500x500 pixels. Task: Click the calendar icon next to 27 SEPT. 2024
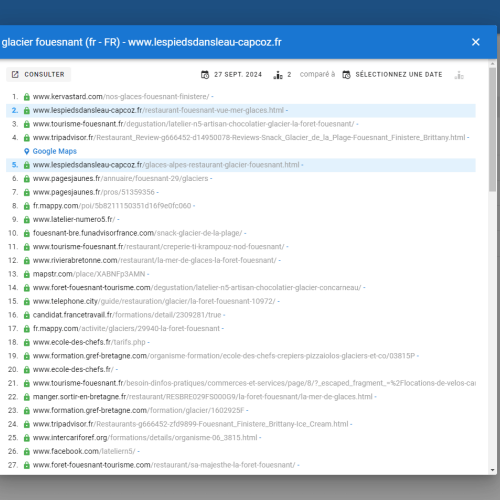[x=205, y=75]
